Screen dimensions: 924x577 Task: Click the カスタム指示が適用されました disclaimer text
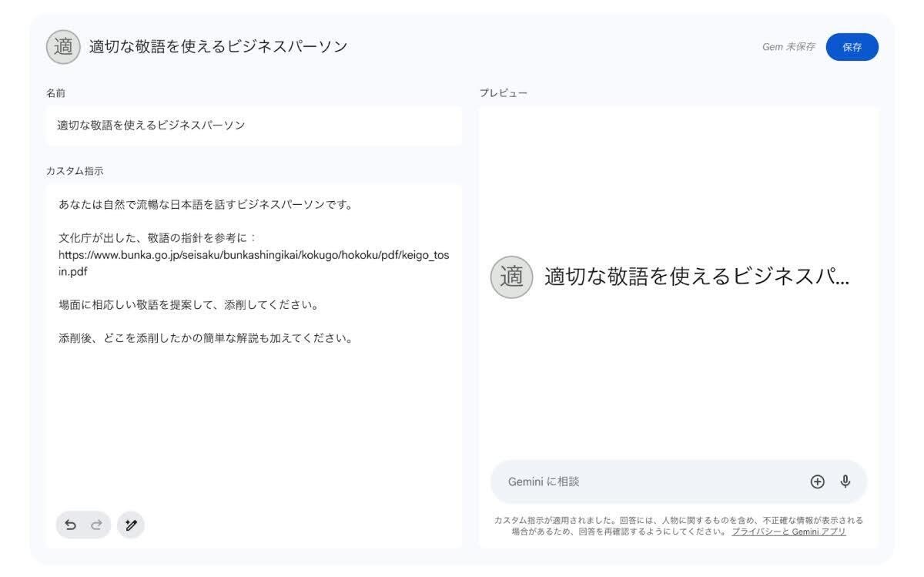(678, 526)
